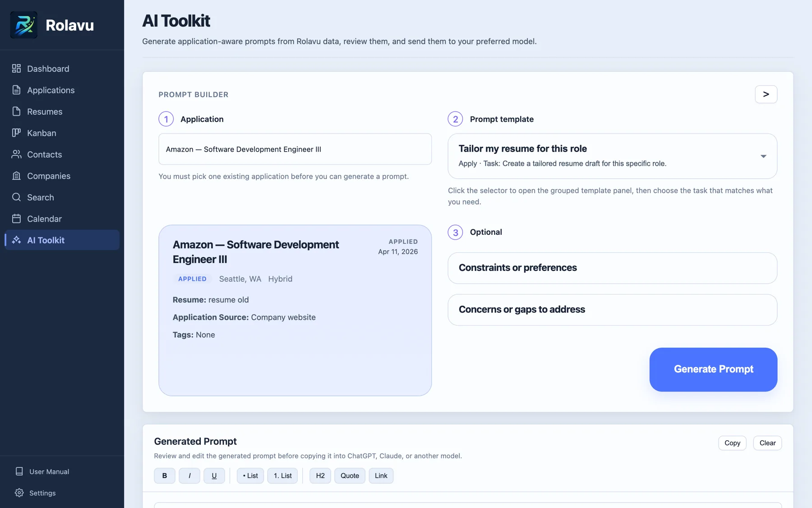Screen dimensions: 812x508
Task: Open the Dashboard from the sidebar
Action: coord(48,69)
